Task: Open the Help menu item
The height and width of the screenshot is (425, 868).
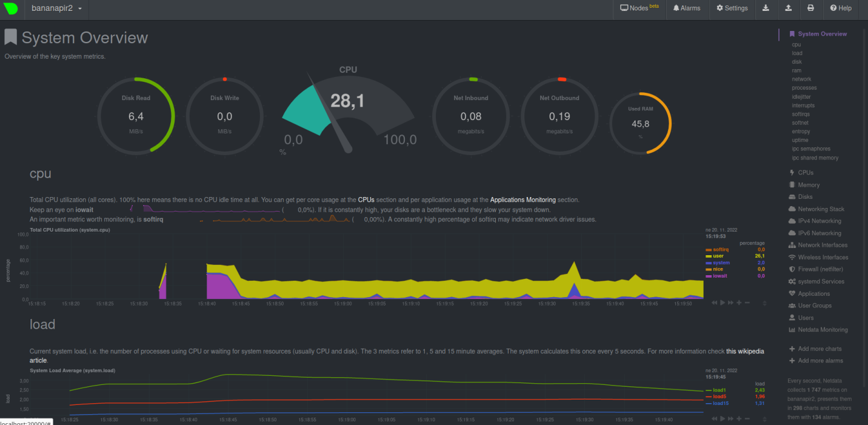Action: click(x=841, y=8)
